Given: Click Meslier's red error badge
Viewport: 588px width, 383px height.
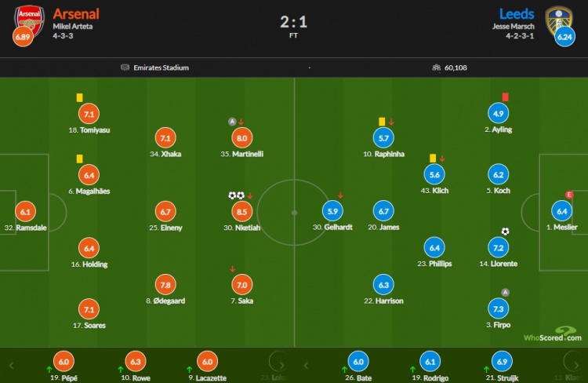Looking at the screenshot, I should point(569,195).
